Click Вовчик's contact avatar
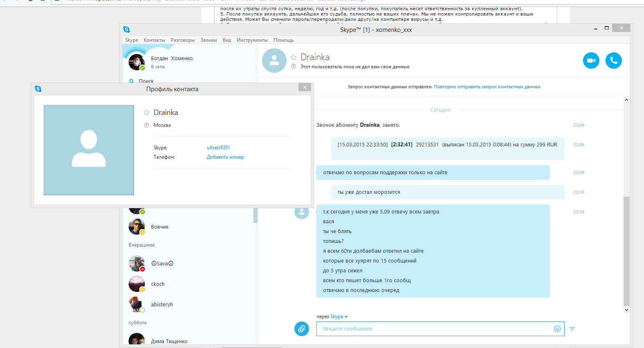Image resolution: width=644 pixels, height=348 pixels. click(137, 227)
